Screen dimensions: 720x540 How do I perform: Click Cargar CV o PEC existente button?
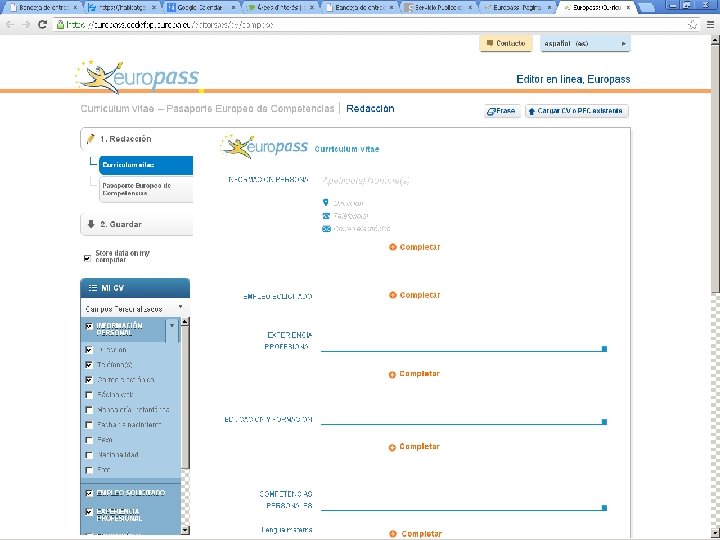(x=577, y=111)
